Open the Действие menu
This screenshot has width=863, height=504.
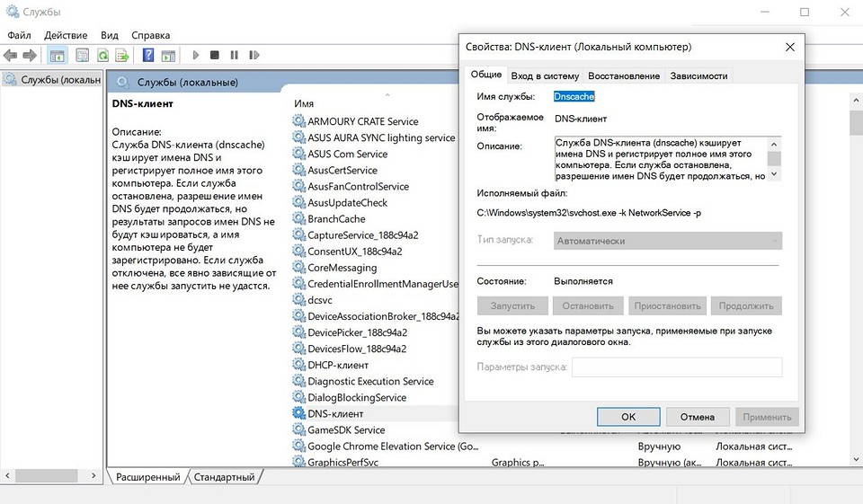click(x=66, y=35)
